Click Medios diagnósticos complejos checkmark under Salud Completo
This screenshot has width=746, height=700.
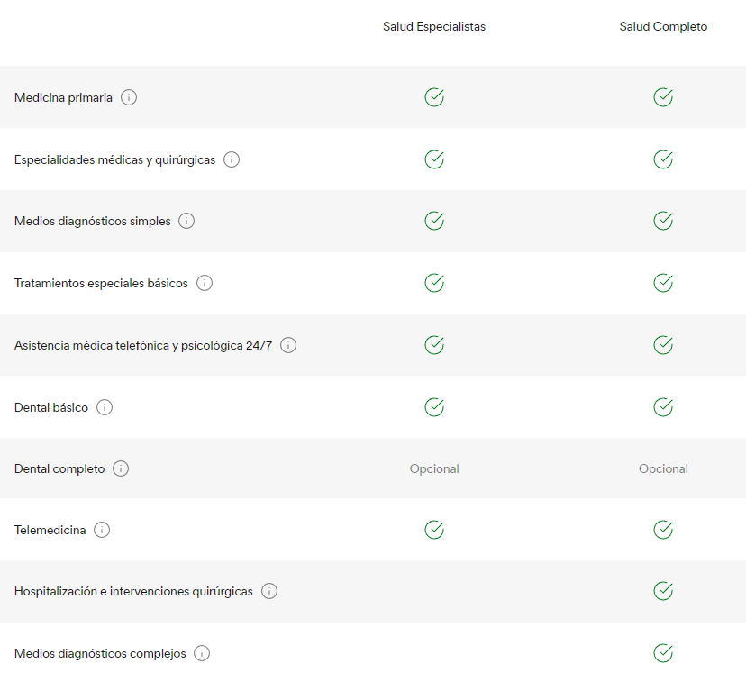point(663,653)
